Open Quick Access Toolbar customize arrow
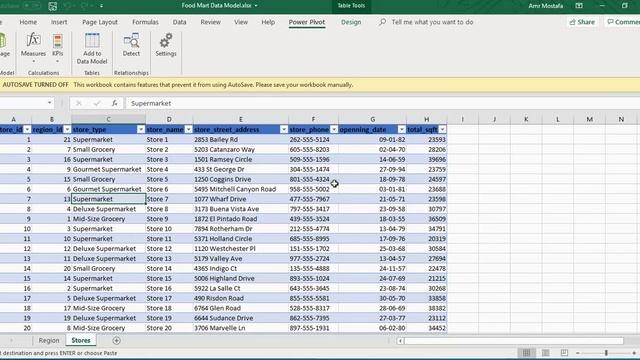Viewport: 640px width, 360px height. pos(101,6)
